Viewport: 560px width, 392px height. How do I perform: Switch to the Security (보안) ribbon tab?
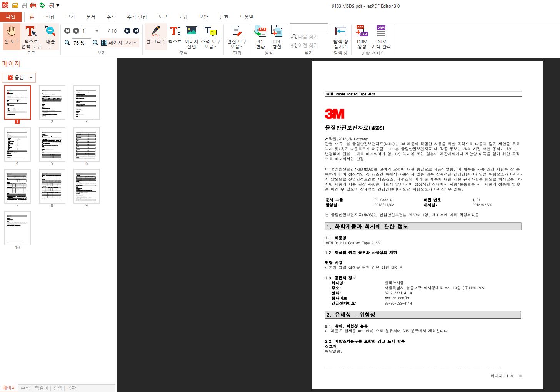[203, 17]
